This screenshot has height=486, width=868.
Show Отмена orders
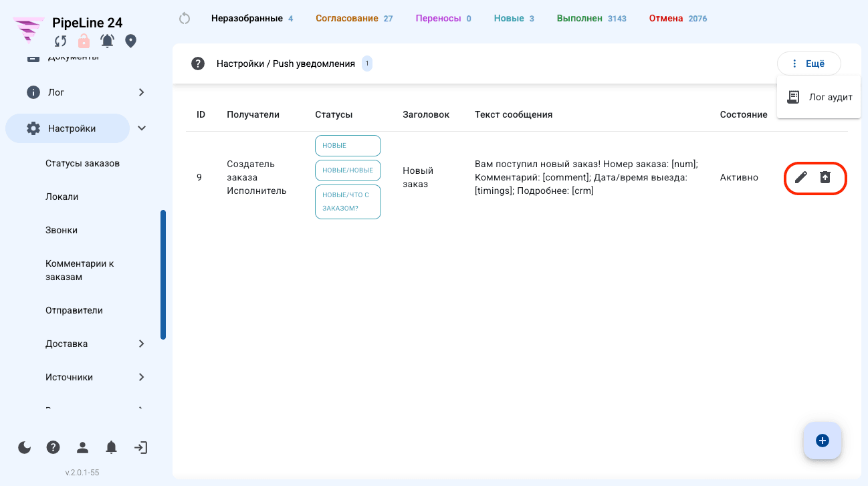[678, 19]
